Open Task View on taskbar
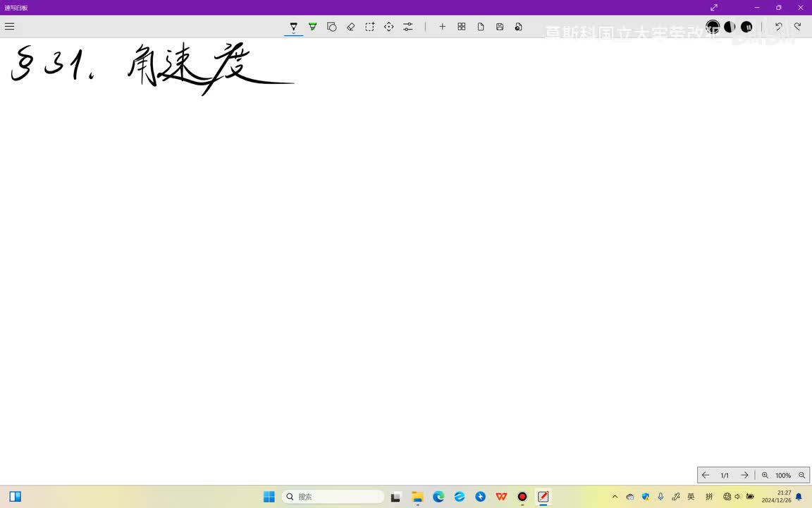This screenshot has height=508, width=812. 395,497
